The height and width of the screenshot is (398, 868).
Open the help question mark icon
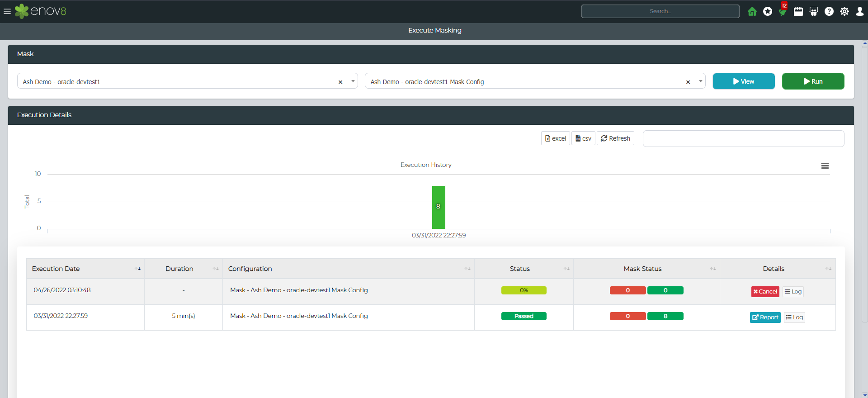[829, 11]
